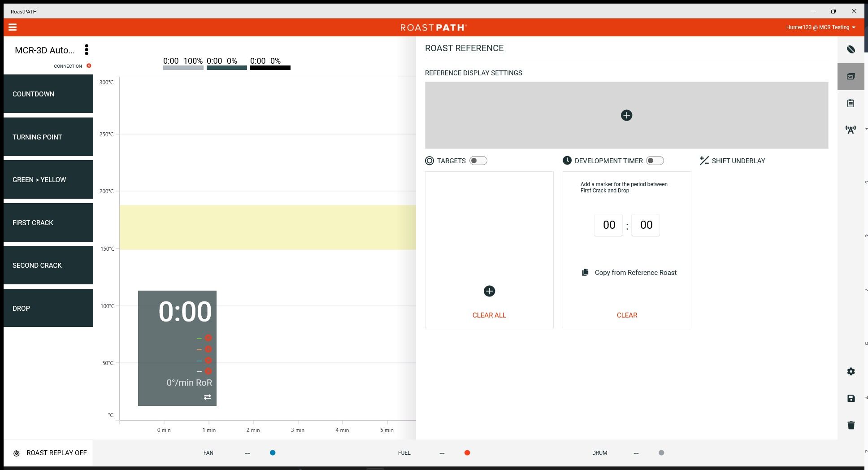Mark the Turning Point event
The height and width of the screenshot is (470, 868).
[x=48, y=137]
